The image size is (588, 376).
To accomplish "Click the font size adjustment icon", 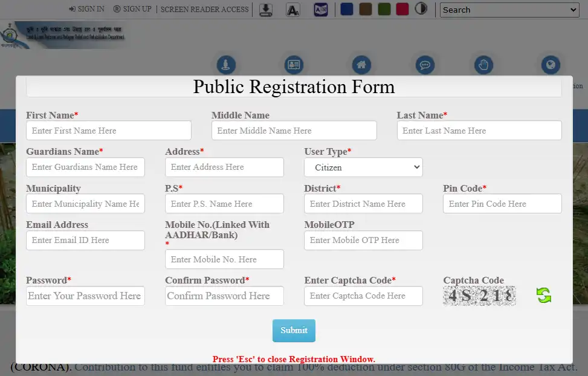I will coord(293,10).
